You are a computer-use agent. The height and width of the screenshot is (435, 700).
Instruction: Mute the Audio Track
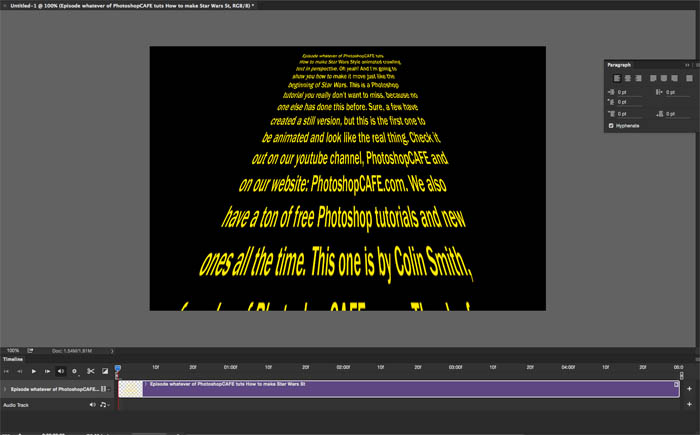coord(93,405)
